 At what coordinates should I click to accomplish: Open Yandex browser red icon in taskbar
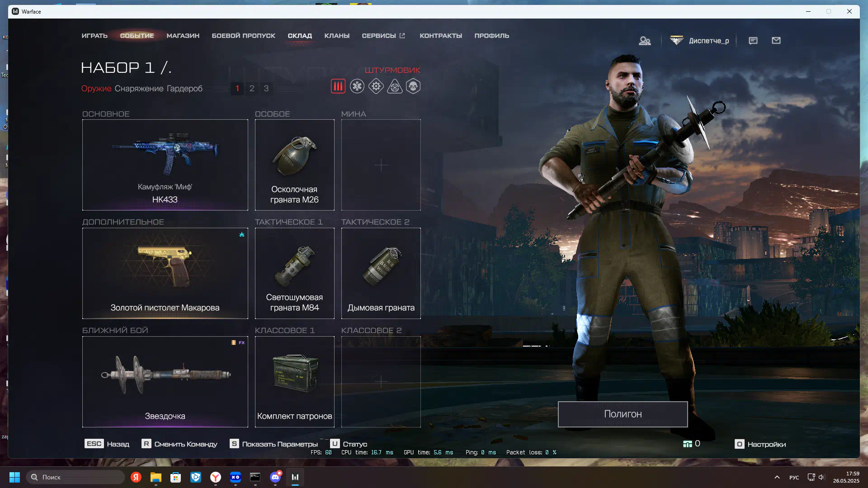[136, 477]
